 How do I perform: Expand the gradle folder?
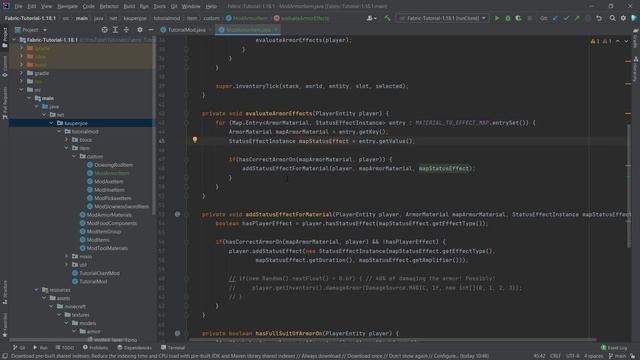(21, 73)
